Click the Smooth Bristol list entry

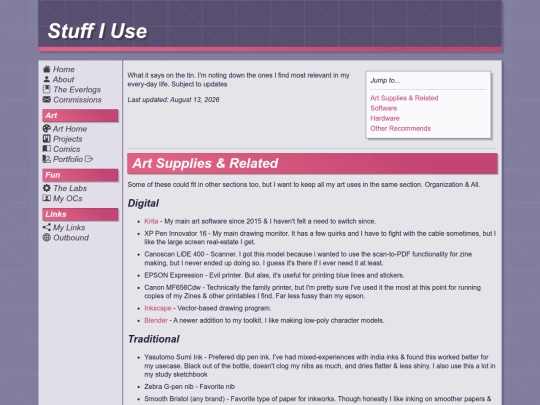318,399
